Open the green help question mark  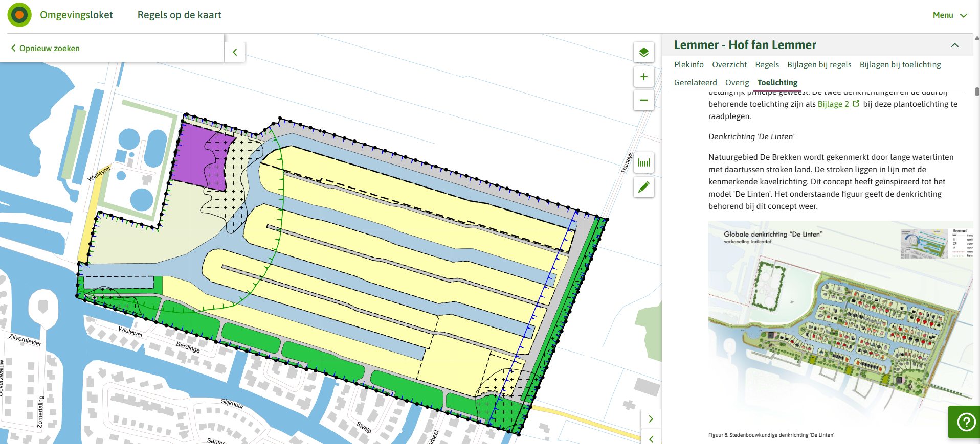(x=965, y=422)
